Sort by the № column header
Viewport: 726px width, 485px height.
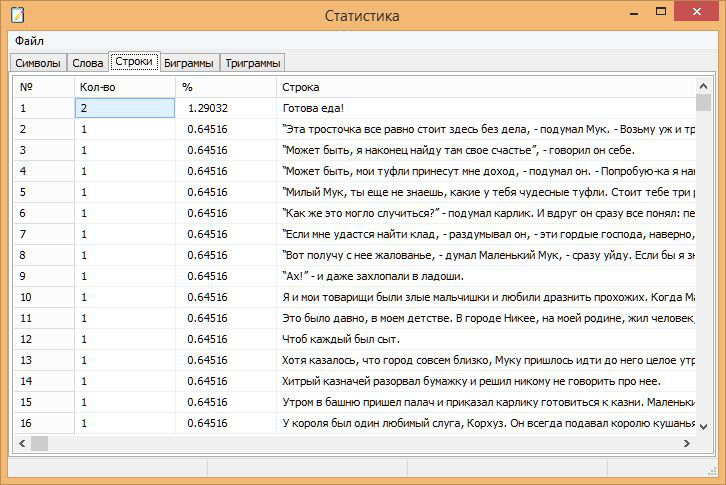(x=44, y=87)
